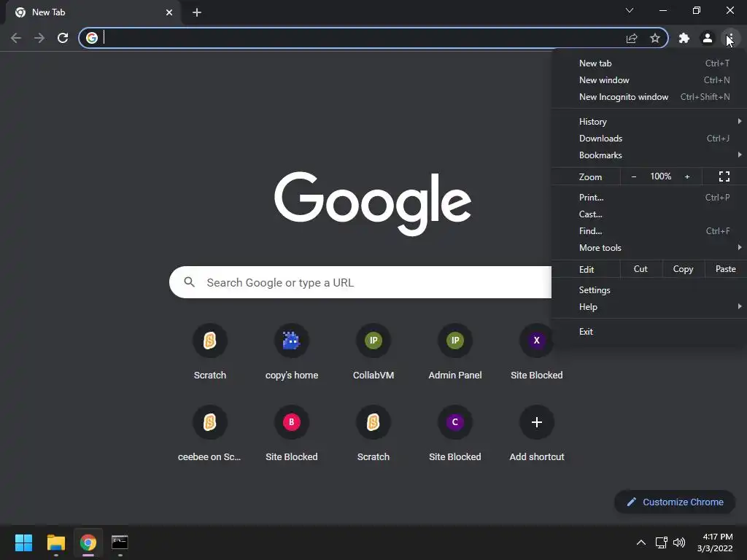Open the Admin Panel shortcut

pos(455,351)
